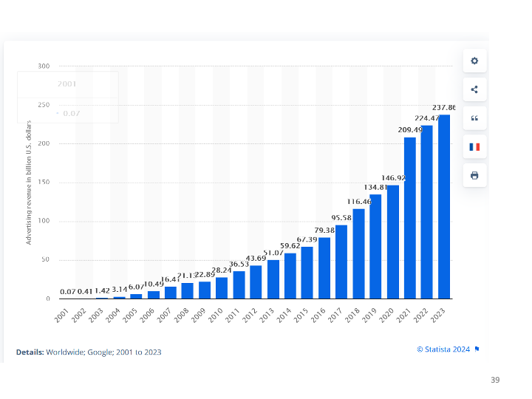Click the 2016 bar showing 79.38

[x=324, y=267]
